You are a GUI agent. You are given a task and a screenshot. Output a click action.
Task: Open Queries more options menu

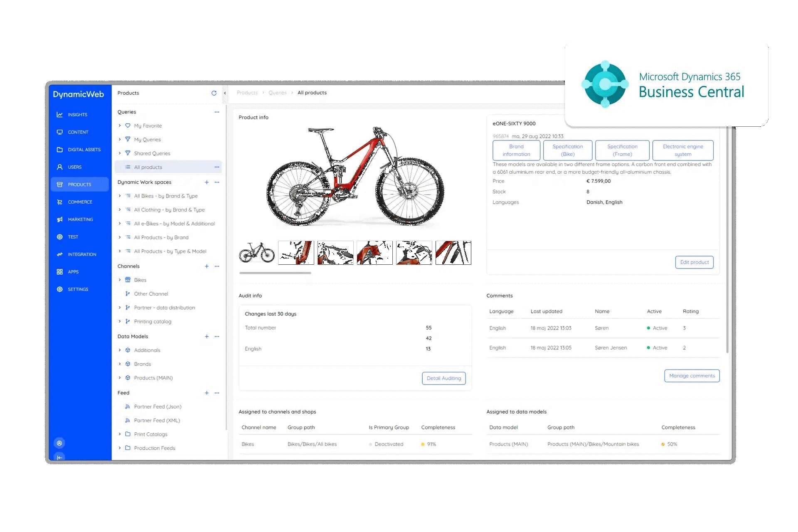click(217, 112)
